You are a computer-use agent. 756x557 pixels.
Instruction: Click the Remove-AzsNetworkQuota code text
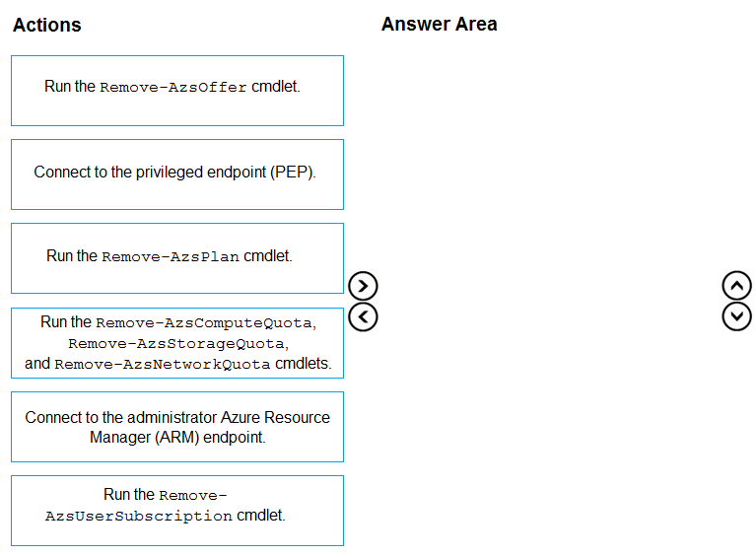pyautogui.click(x=163, y=364)
